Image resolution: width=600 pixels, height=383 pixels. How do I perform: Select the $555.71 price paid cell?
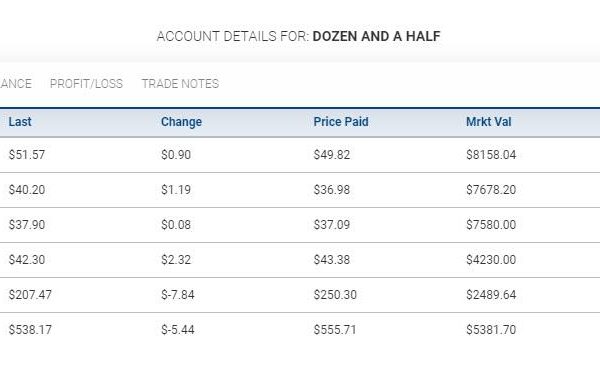pyautogui.click(x=335, y=330)
